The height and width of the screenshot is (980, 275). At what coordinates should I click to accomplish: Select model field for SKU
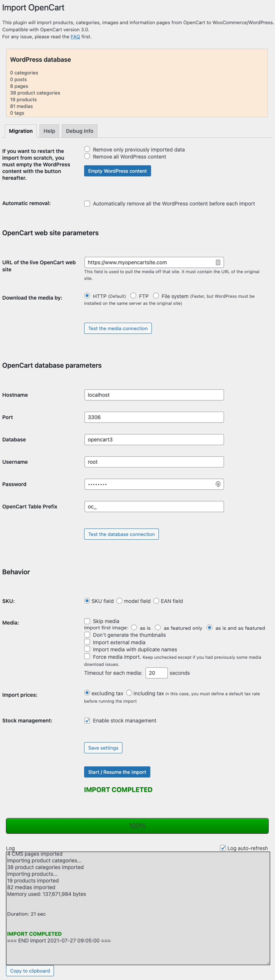(119, 601)
